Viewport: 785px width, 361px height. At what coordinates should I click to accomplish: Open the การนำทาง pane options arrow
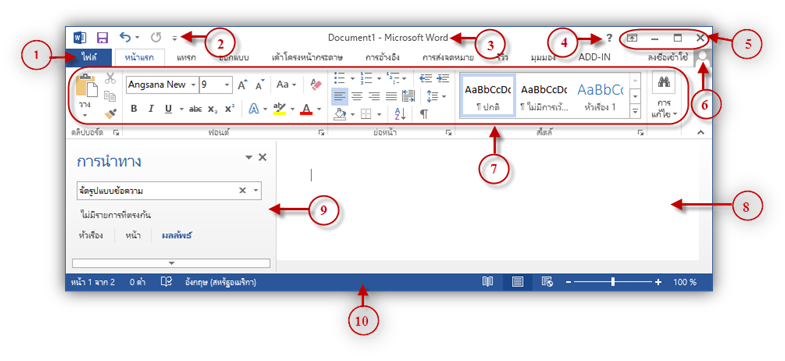point(248,157)
